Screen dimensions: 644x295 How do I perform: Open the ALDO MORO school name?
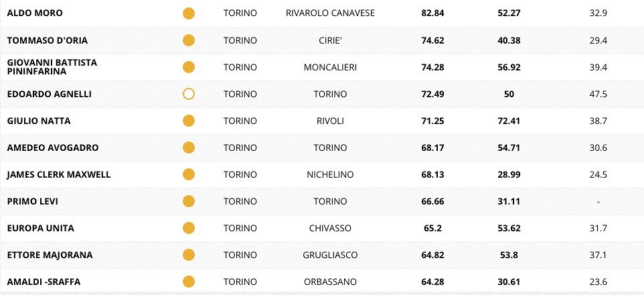pyautogui.click(x=34, y=13)
